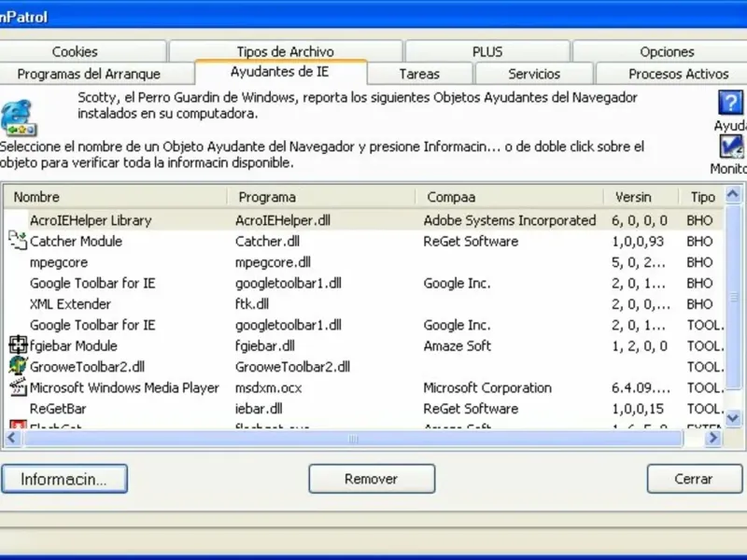The width and height of the screenshot is (747, 560).
Task: Click the Catcher.dll program cell
Action: [267, 241]
